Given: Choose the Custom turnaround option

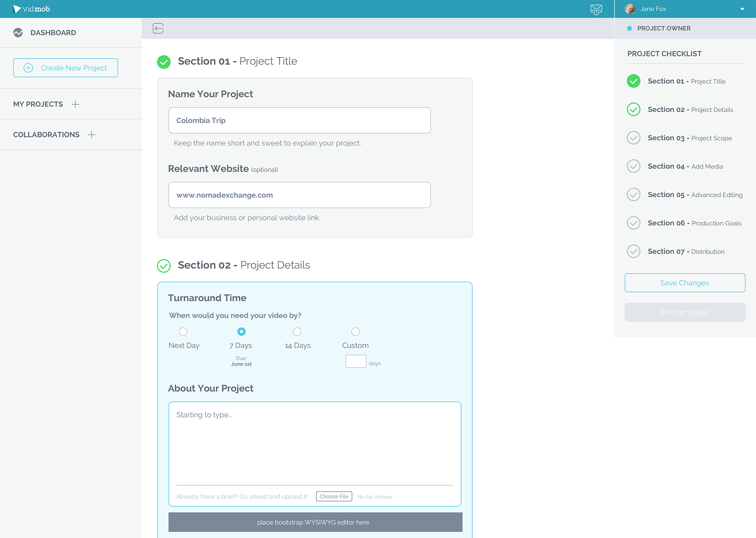Looking at the screenshot, I should click(x=355, y=331).
